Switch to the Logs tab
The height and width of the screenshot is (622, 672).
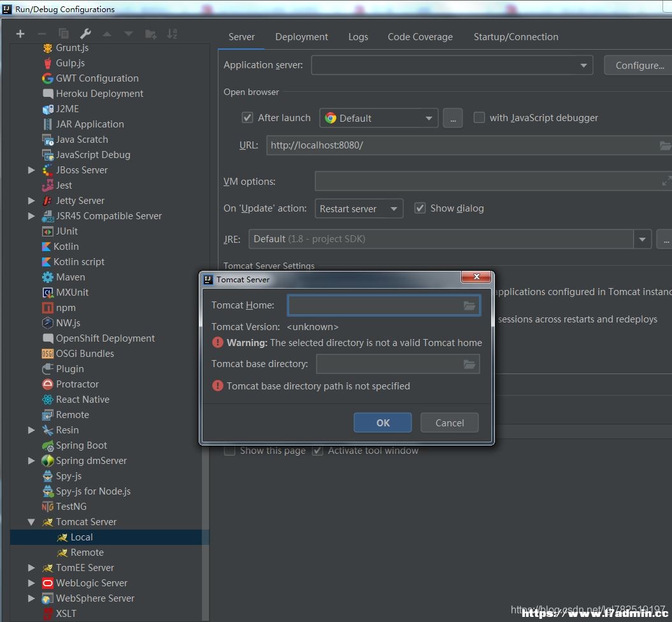click(358, 37)
